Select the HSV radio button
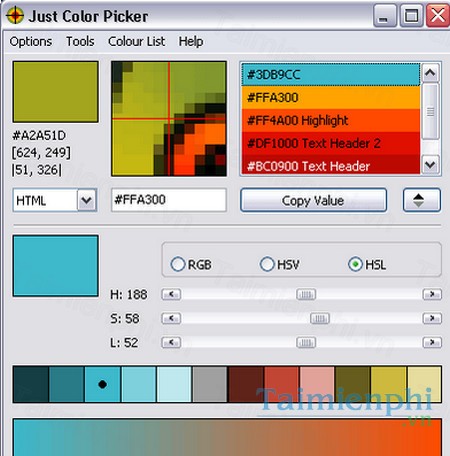Viewport: 450px width, 456px height. click(x=279, y=265)
